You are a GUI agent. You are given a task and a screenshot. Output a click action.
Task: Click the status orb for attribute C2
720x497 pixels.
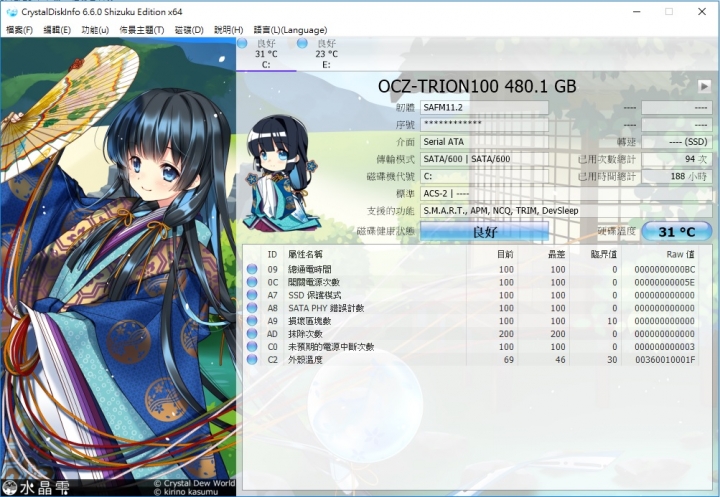point(252,359)
